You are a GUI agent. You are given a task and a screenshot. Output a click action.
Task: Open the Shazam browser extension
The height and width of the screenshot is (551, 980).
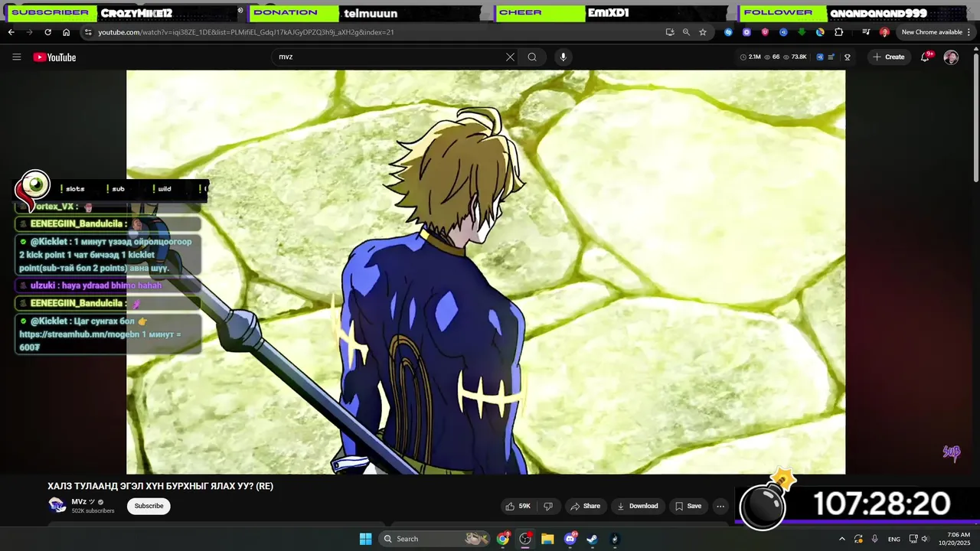click(x=728, y=32)
